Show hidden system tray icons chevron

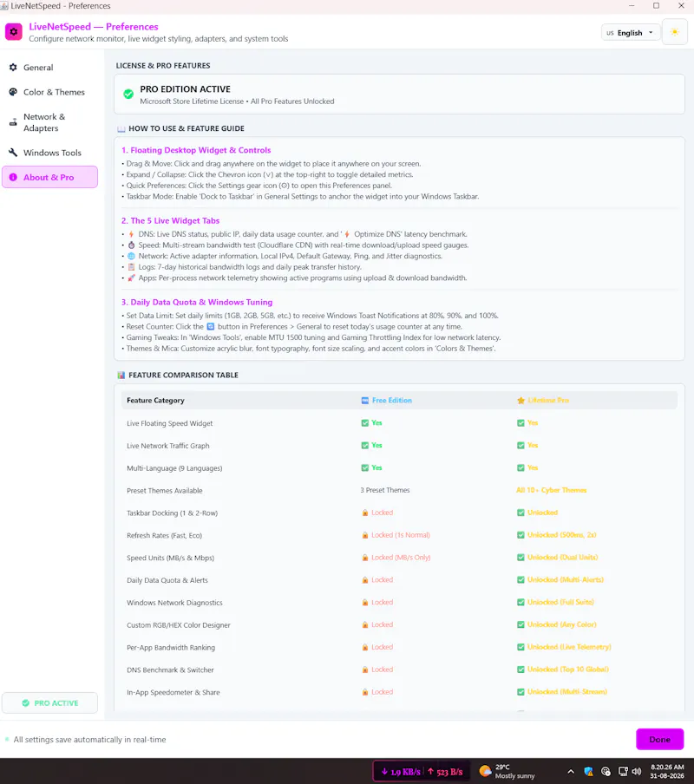point(571,771)
